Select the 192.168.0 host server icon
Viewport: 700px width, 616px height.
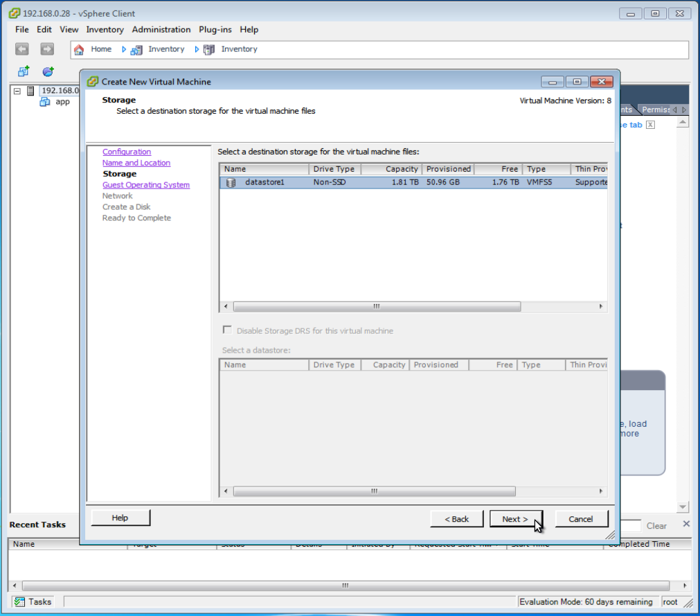30,91
